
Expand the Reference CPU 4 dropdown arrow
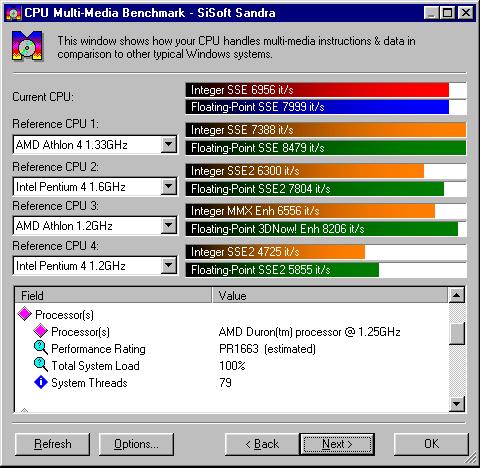169,265
